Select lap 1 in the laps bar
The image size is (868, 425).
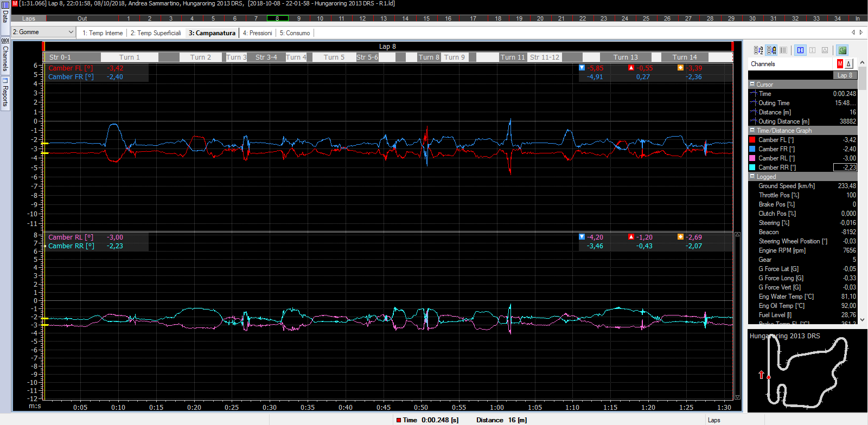[x=129, y=18]
